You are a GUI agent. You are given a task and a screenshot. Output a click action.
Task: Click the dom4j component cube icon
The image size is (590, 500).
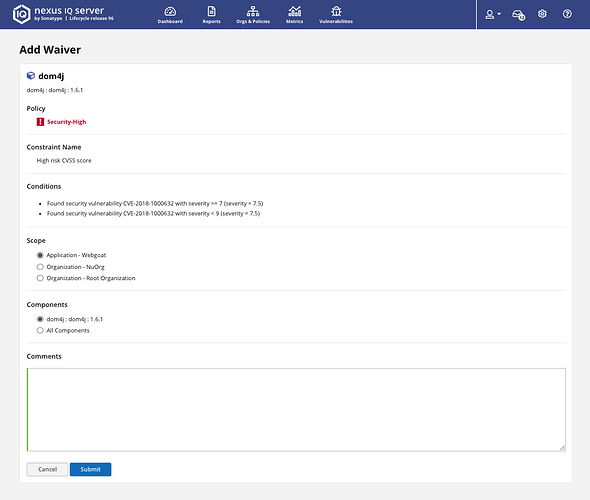(x=31, y=76)
